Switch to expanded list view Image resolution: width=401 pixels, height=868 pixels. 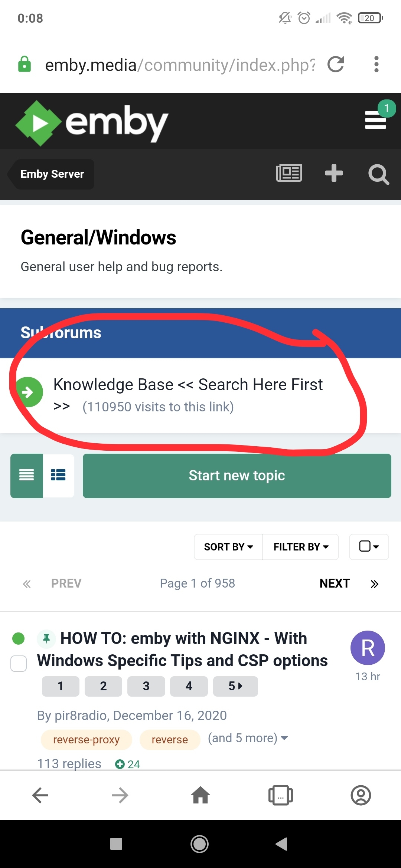click(58, 475)
